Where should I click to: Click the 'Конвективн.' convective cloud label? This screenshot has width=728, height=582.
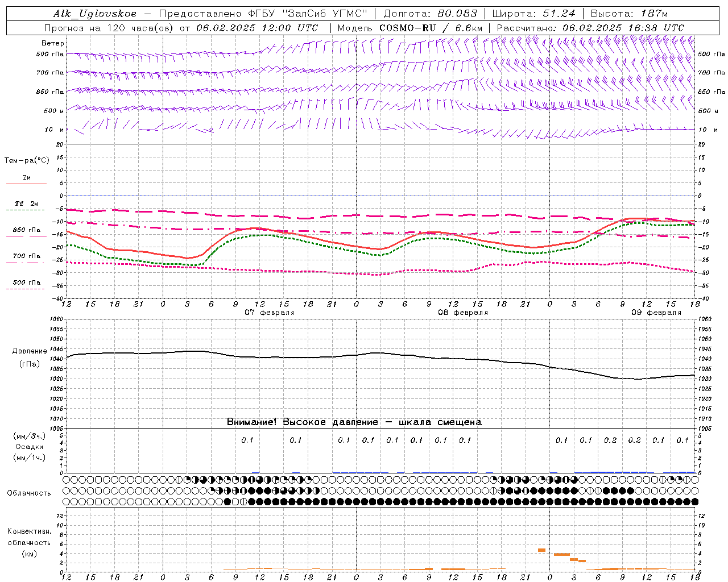coord(29,531)
